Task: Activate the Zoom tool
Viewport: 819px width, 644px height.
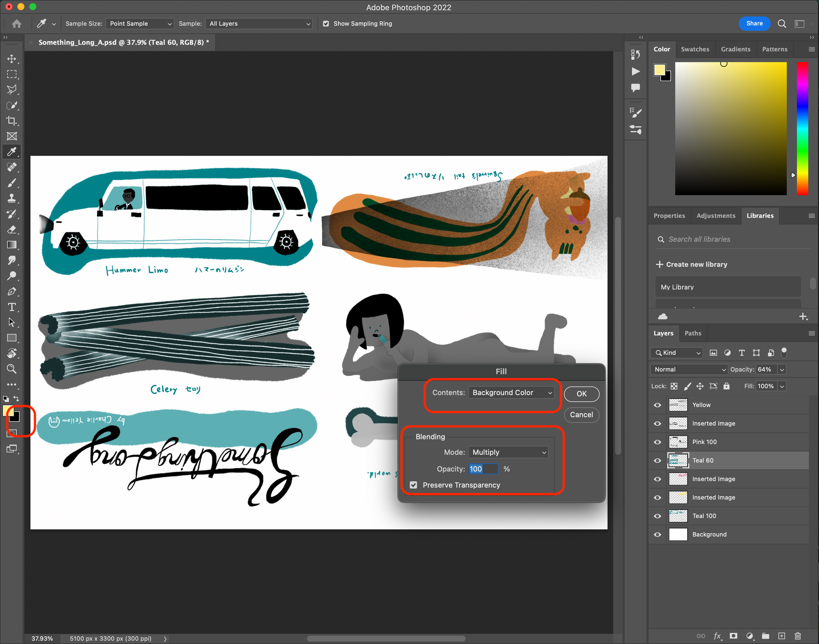Action: tap(12, 368)
